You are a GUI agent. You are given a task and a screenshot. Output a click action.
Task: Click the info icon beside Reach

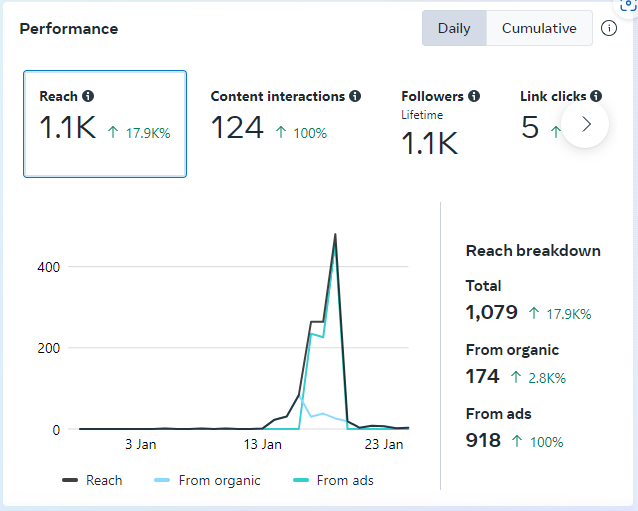(88, 97)
